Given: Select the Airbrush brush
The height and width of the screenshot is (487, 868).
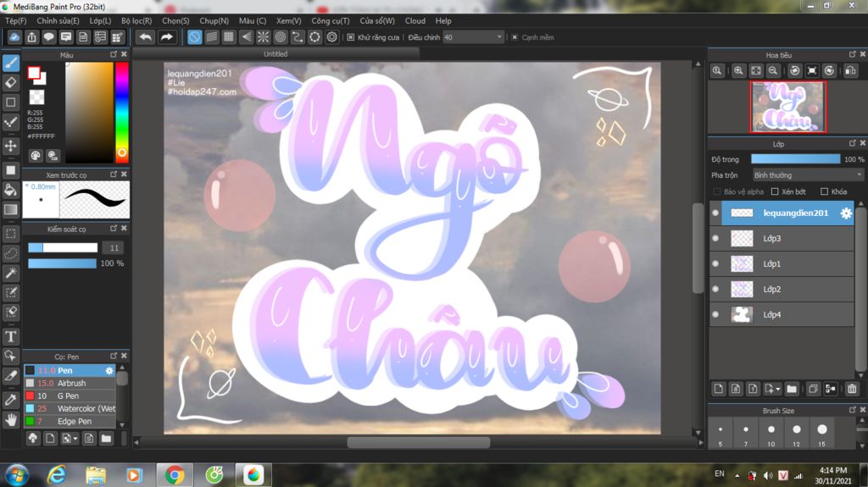Looking at the screenshot, I should [70, 383].
